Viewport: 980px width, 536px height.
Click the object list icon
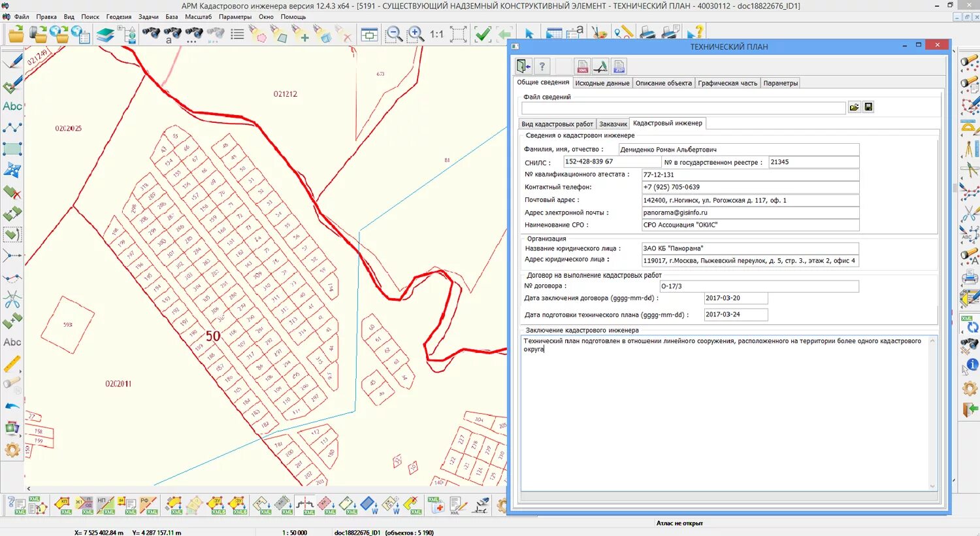237,34
